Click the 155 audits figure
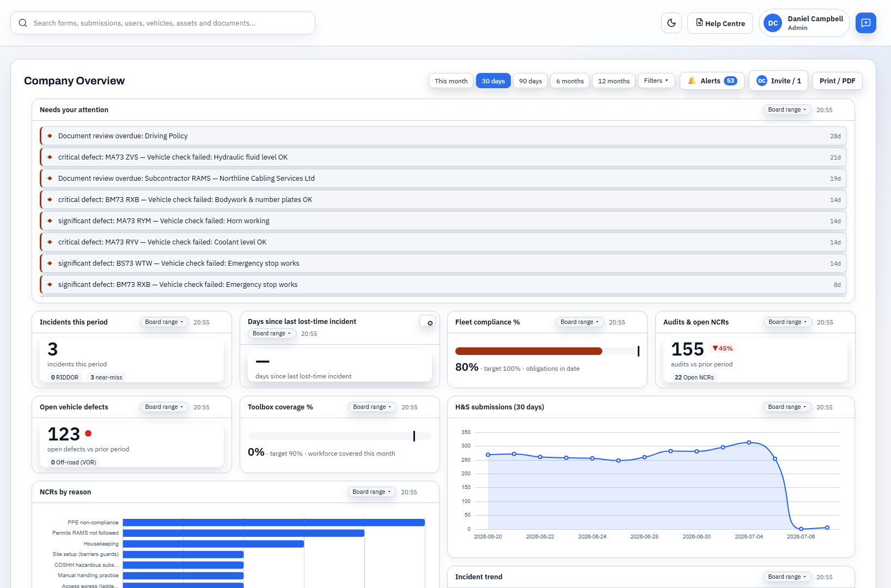The width and height of the screenshot is (891, 588). coord(687,349)
